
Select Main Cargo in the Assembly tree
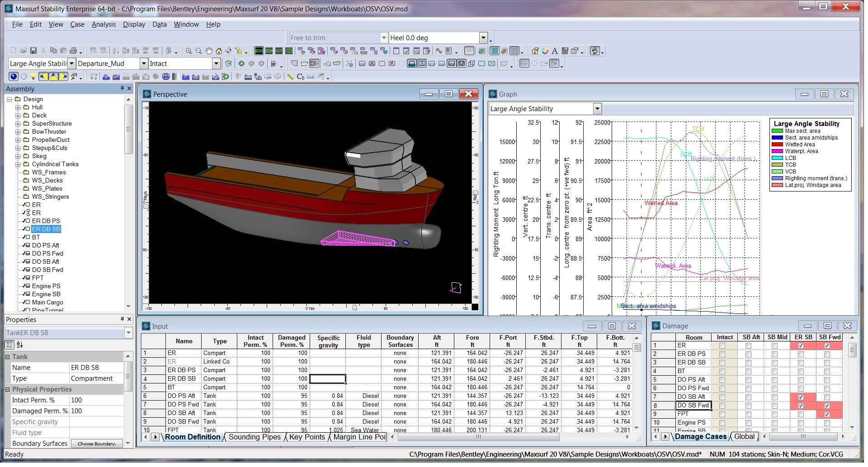coord(47,303)
